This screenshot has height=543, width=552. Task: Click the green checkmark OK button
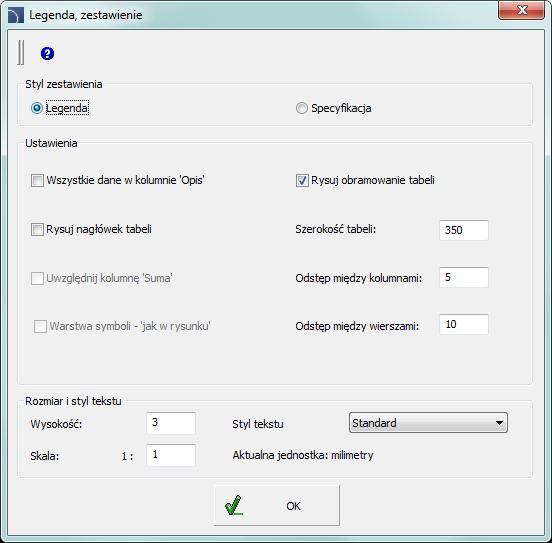(277, 505)
